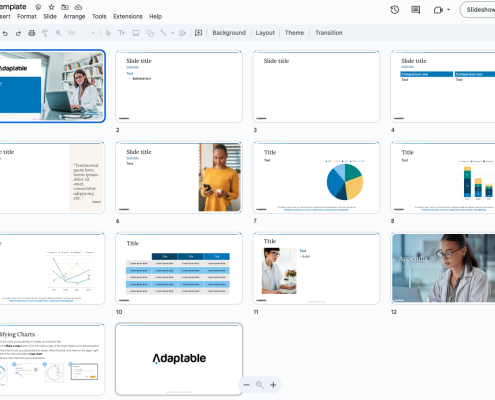
Task: Select testimonial quote slide thumbnail
Action: [52, 177]
